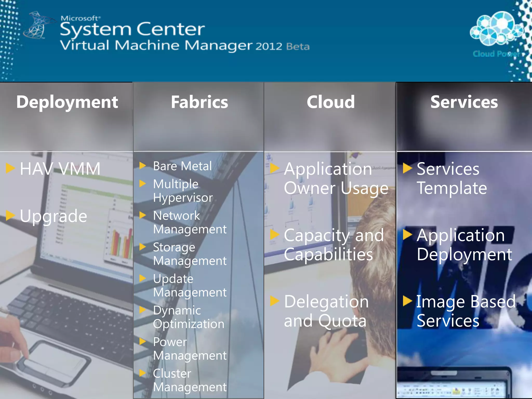
Task: Click the arrow bullet beside Power Management
Action: pos(143,341)
